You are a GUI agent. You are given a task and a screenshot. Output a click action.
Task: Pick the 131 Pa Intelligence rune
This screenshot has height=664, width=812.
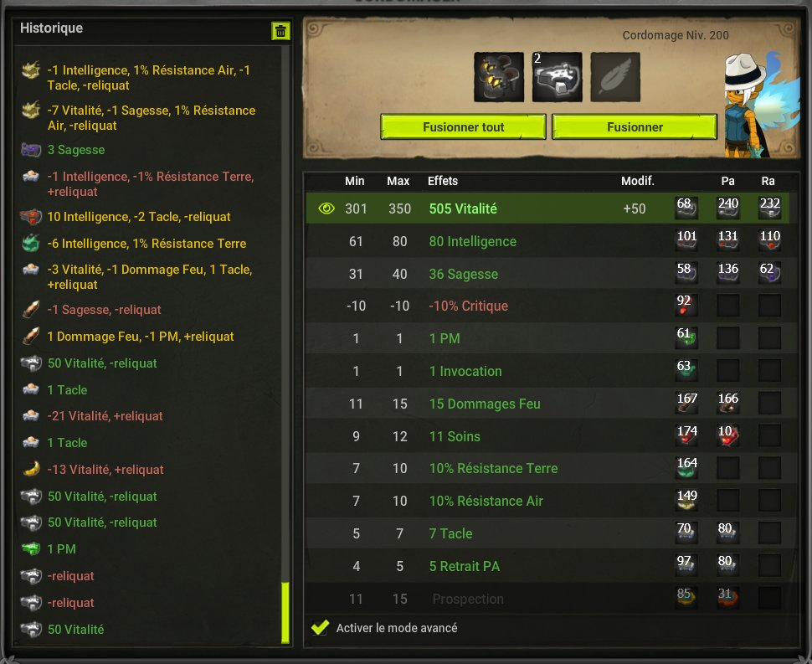click(x=727, y=240)
